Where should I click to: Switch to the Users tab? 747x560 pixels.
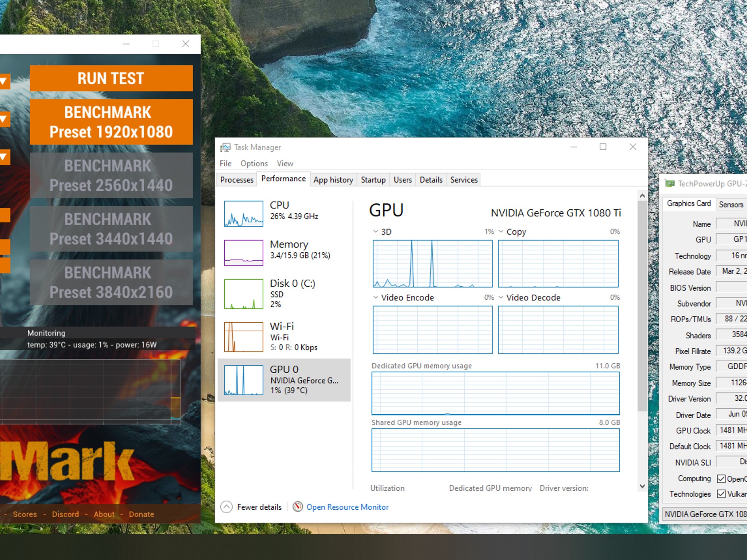(x=403, y=180)
